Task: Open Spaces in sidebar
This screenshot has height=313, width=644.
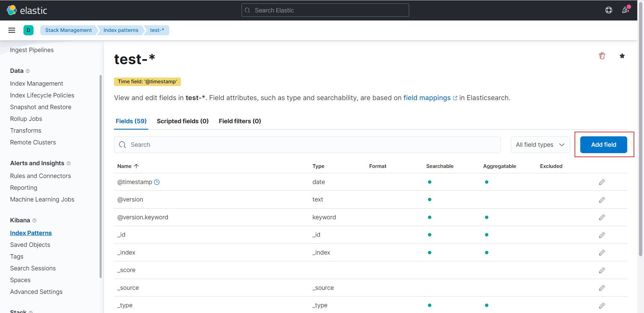Action: [20, 280]
